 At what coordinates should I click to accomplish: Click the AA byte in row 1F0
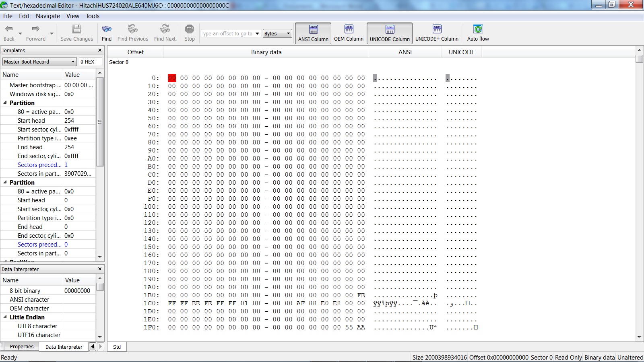(x=361, y=327)
